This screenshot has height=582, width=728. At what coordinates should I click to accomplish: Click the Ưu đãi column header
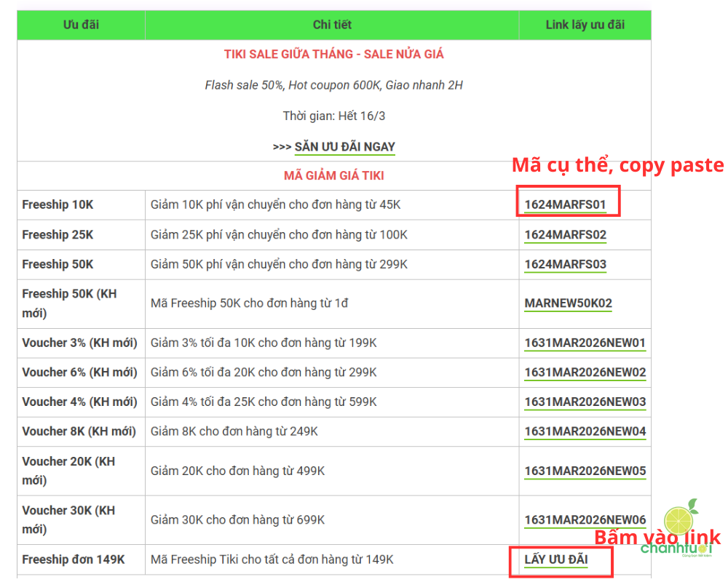coord(81,25)
